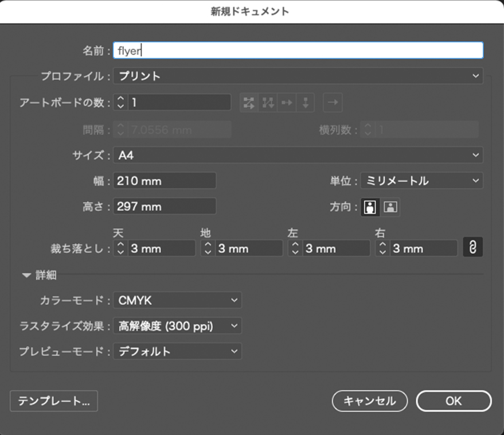Select the arrange by column icon
Viewport: 504px width, 435px height.
(306, 103)
